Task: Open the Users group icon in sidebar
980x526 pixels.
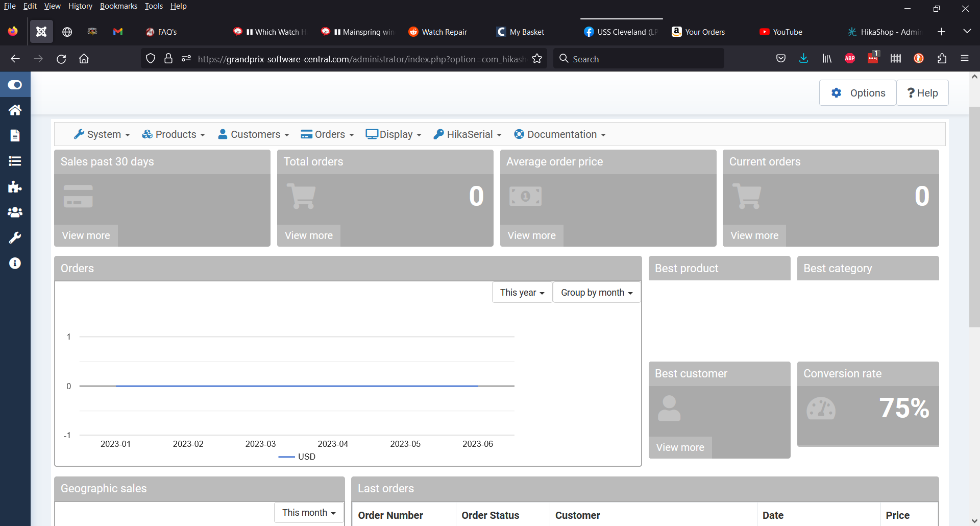Action: click(15, 212)
